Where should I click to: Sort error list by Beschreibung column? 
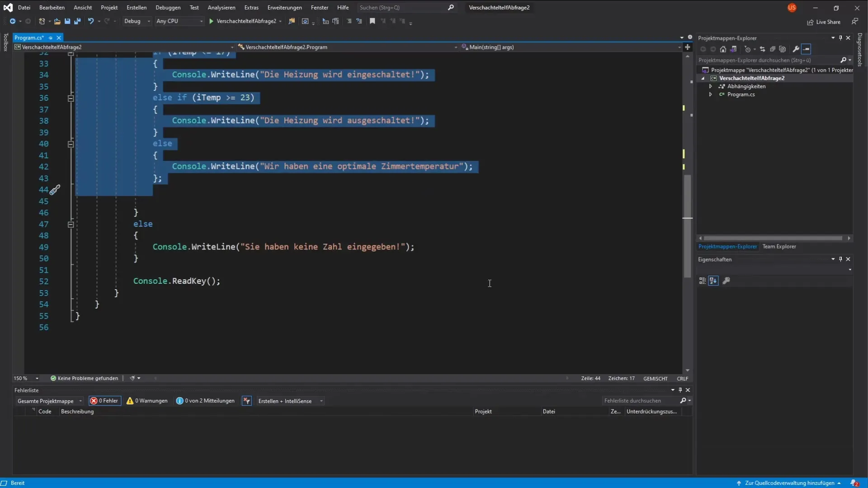pyautogui.click(x=77, y=412)
